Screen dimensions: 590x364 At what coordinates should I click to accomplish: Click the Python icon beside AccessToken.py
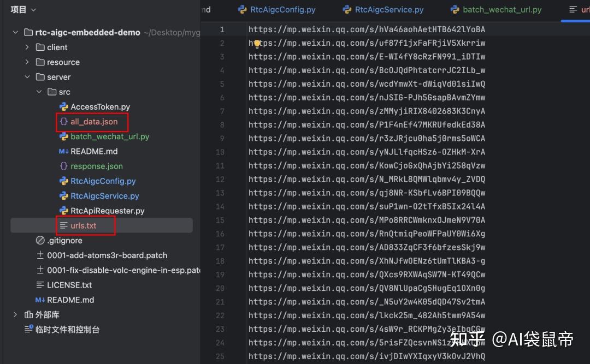[x=63, y=107]
